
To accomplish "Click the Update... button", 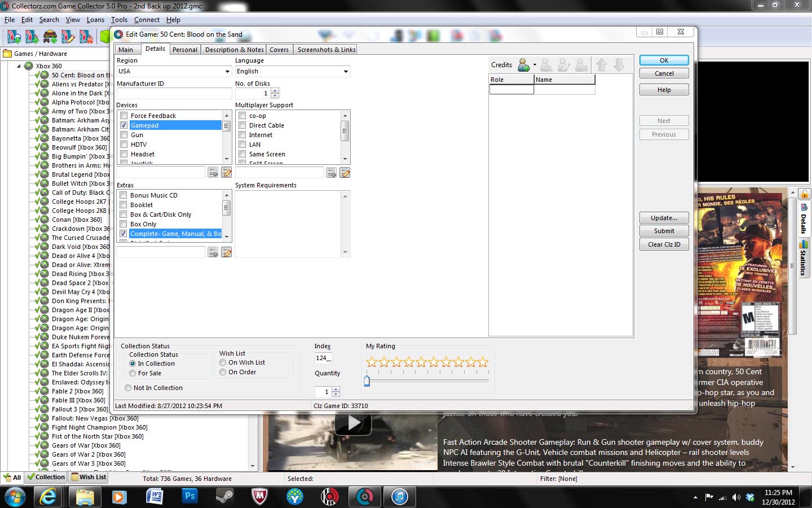I will point(664,218).
